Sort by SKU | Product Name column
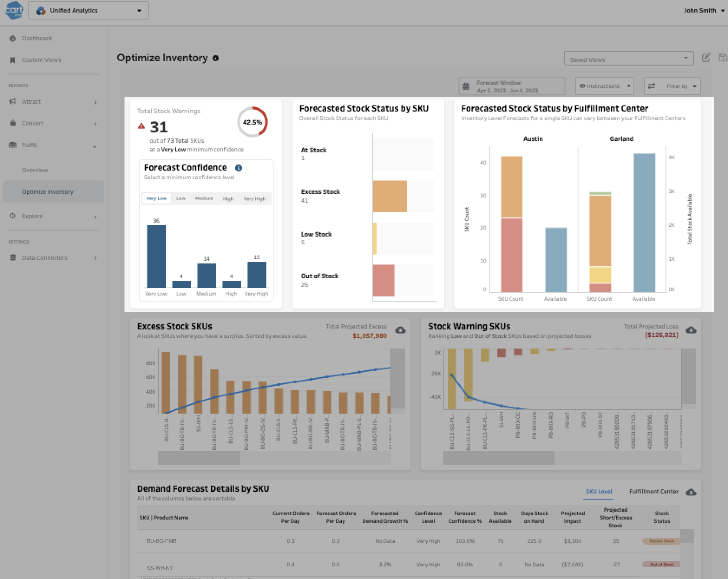This screenshot has height=579, width=728. pyautogui.click(x=164, y=518)
